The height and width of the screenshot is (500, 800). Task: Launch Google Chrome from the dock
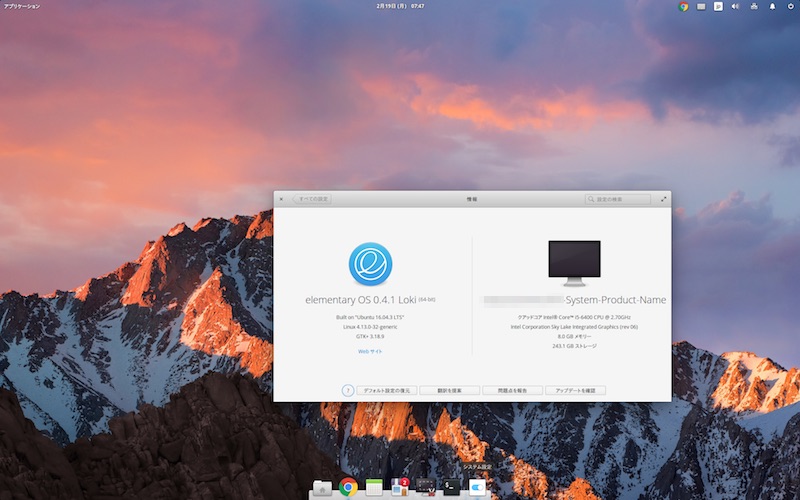click(x=348, y=487)
